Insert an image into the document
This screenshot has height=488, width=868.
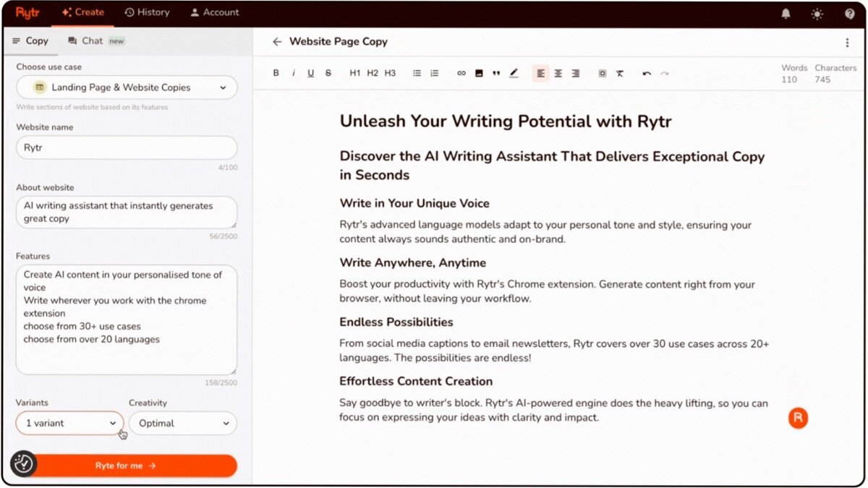coord(479,73)
